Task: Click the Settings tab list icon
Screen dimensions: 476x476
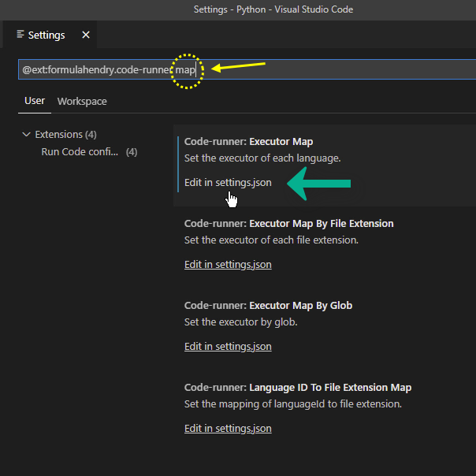Action: (x=20, y=35)
